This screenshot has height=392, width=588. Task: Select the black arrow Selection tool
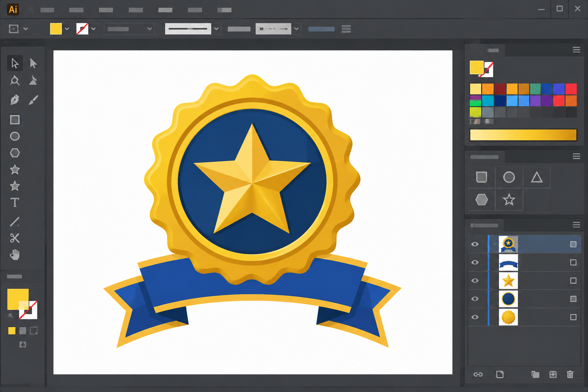tap(15, 63)
